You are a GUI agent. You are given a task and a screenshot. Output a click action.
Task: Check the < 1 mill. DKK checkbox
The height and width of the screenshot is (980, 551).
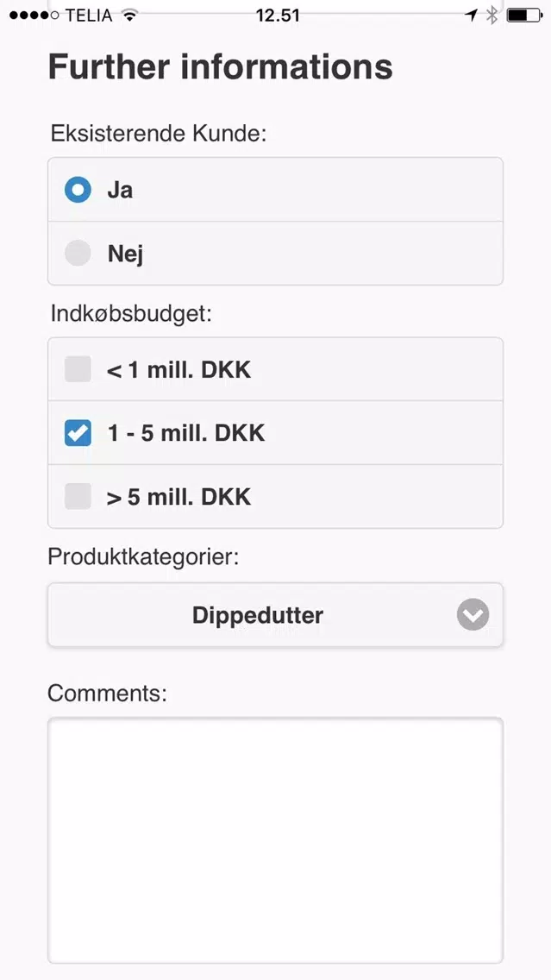point(78,370)
